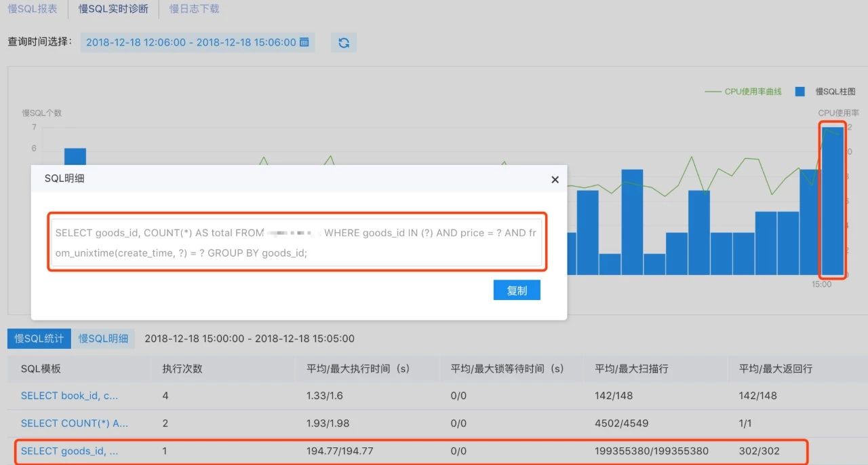Click the query time range input field
The height and width of the screenshot is (465, 868).
(197, 42)
